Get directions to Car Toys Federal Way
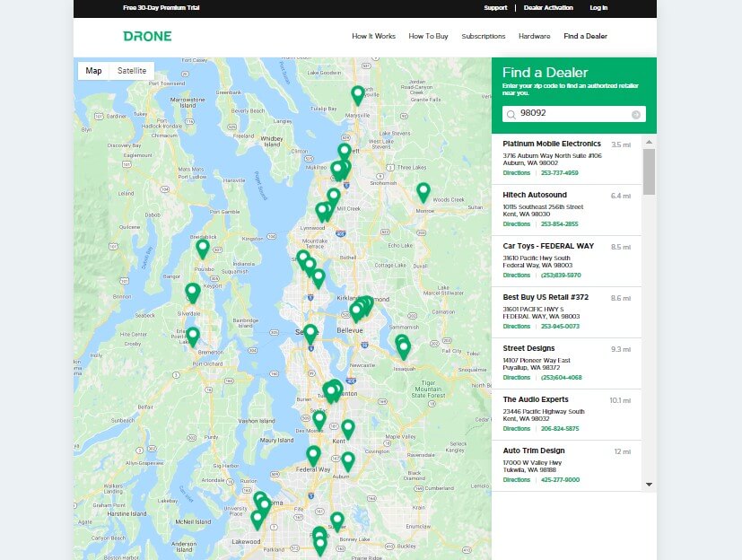This screenshot has height=560, width=742. pos(516,275)
